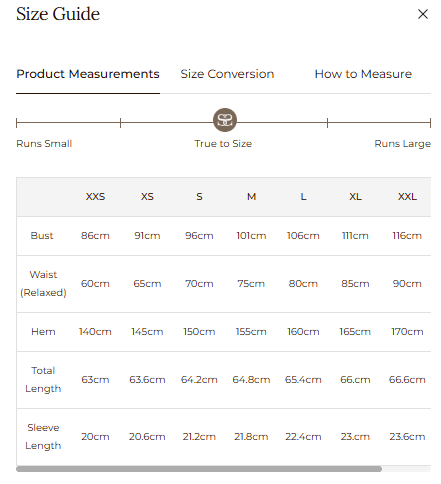Click the 60cm waist value

[95, 284]
